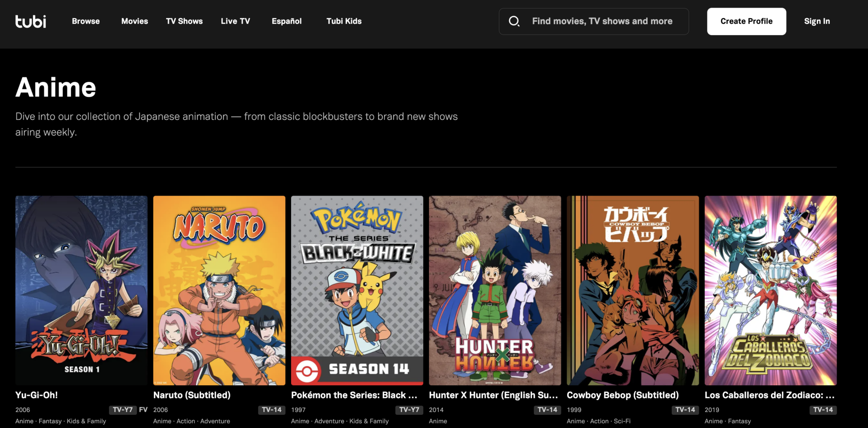Open the Movies section

[x=134, y=21]
